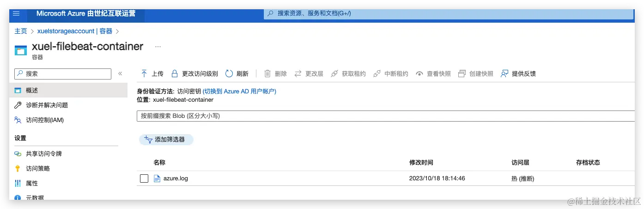Click the 访问层 column header

point(520,162)
